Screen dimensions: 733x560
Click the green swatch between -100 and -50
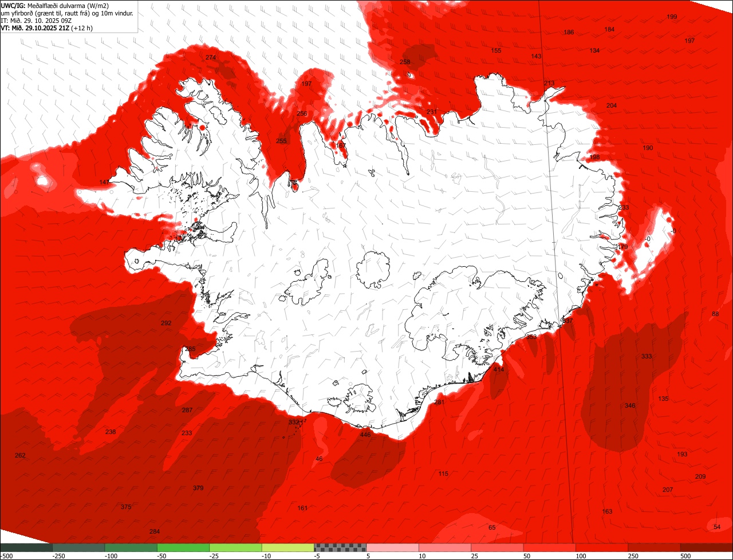pyautogui.click(x=131, y=547)
